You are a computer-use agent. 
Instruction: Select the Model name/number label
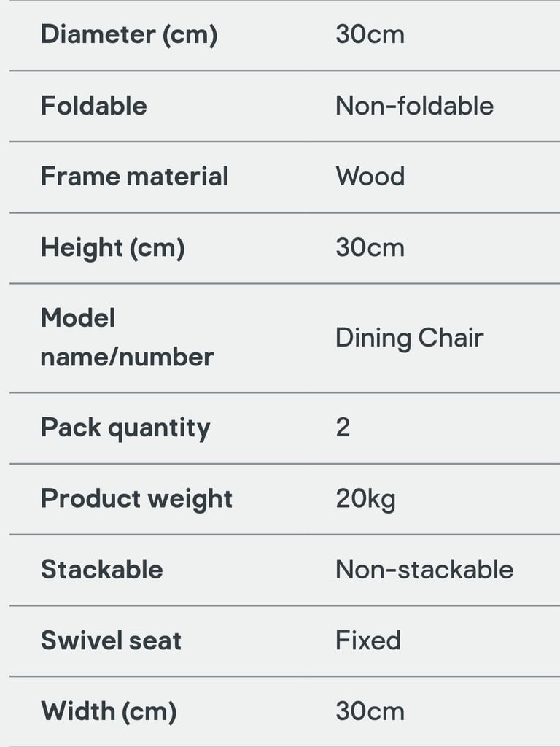(x=127, y=337)
